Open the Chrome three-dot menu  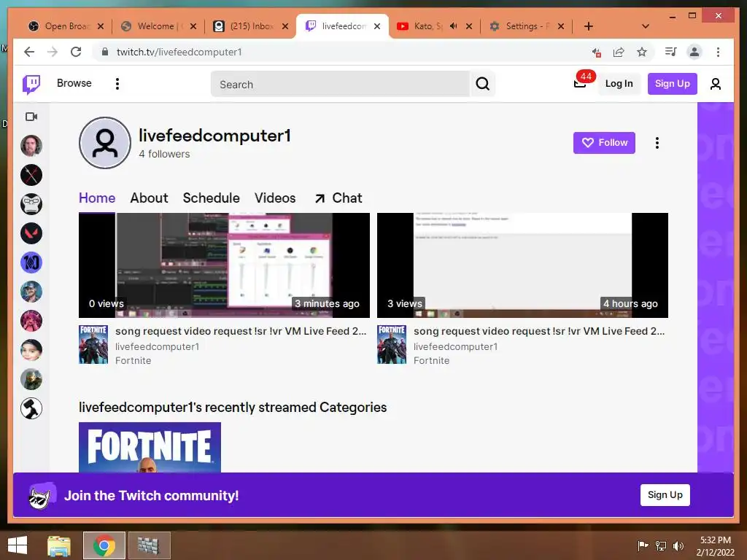pos(718,52)
